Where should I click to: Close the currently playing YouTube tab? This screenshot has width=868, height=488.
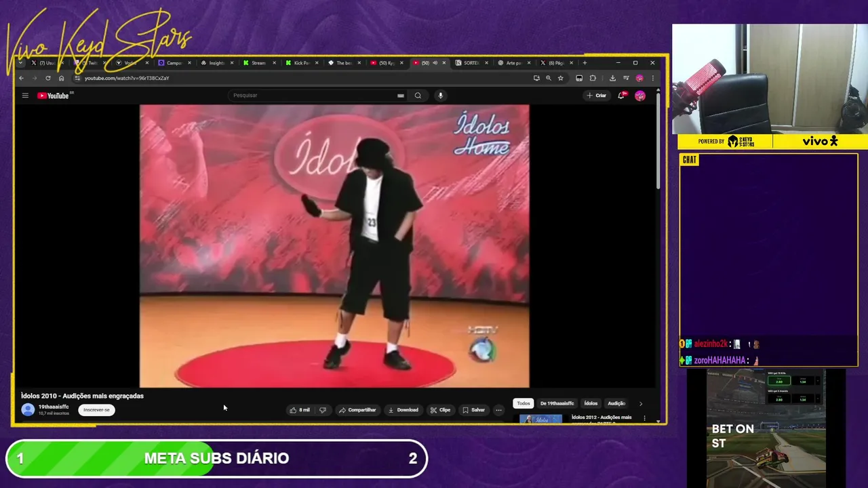pyautogui.click(x=444, y=63)
